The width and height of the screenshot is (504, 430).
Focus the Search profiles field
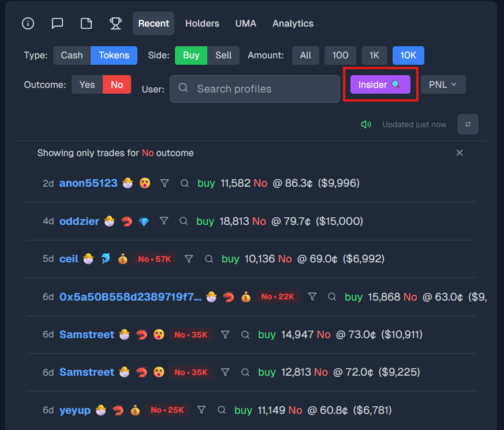pyautogui.click(x=255, y=89)
